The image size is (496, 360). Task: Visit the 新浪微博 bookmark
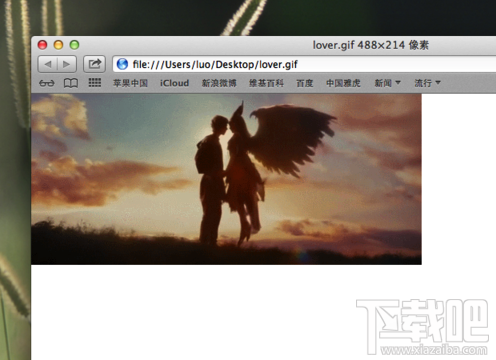[219, 83]
